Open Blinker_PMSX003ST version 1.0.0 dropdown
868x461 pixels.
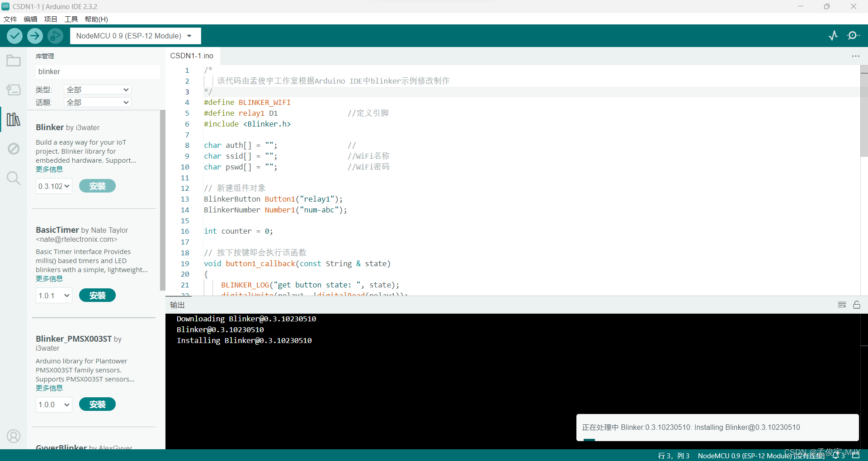[54, 405]
